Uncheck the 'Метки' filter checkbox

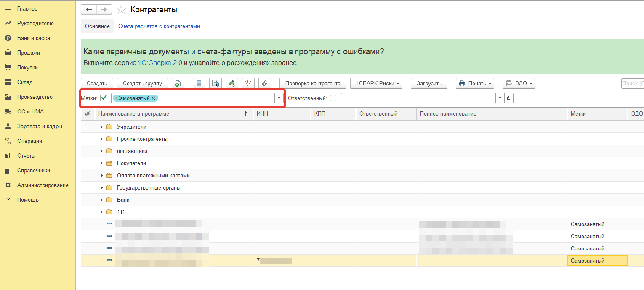[104, 98]
